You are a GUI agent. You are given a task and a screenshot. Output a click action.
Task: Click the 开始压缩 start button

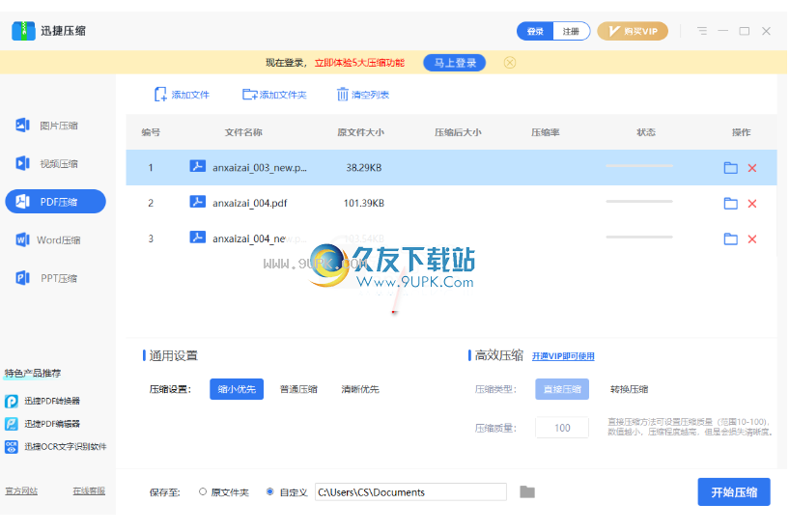[x=734, y=492]
